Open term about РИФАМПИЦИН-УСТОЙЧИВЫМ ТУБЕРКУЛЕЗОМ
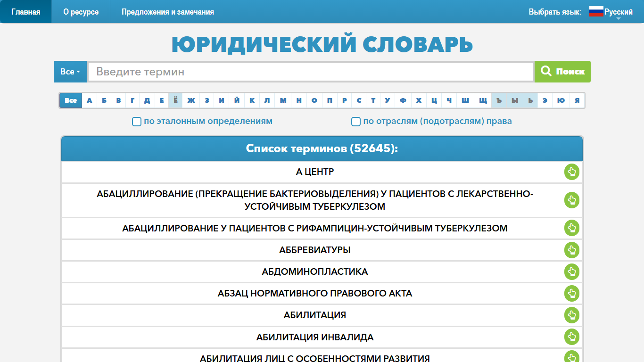Screen dimensions: 644x362 point(315,229)
